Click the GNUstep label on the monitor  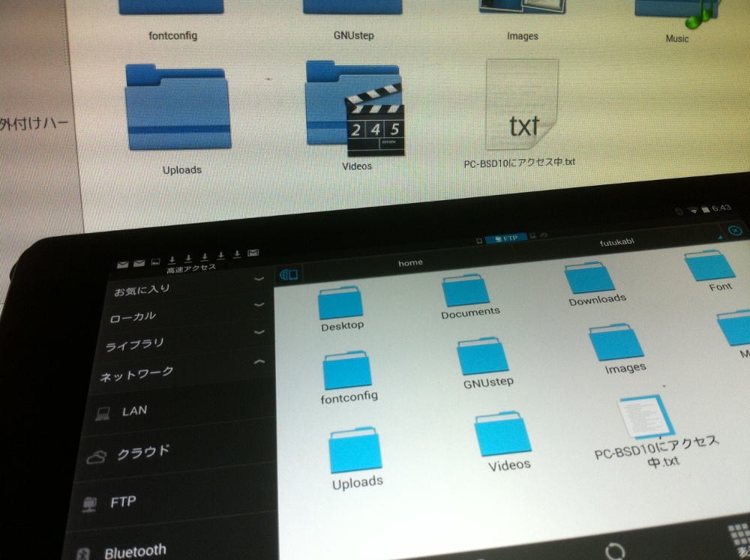click(353, 35)
